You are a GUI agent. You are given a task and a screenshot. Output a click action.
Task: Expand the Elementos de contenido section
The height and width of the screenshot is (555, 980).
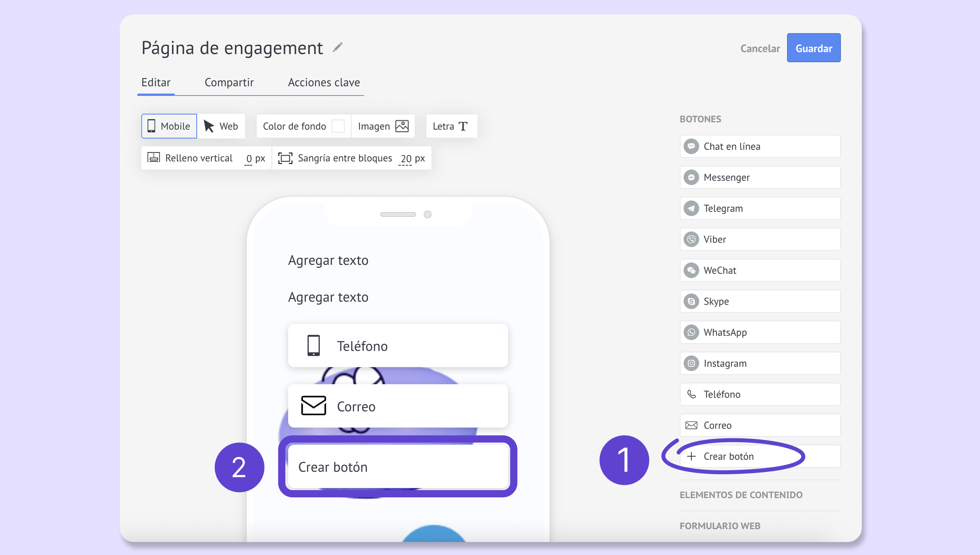pos(741,495)
